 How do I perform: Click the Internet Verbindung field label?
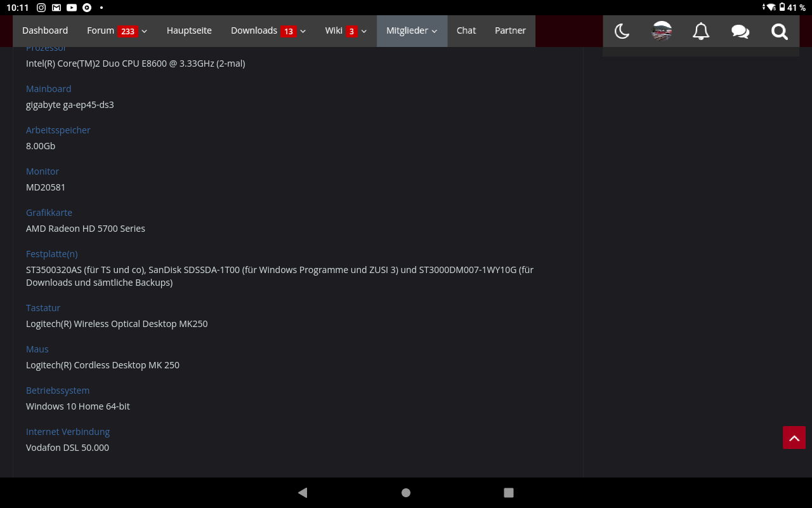click(x=68, y=432)
